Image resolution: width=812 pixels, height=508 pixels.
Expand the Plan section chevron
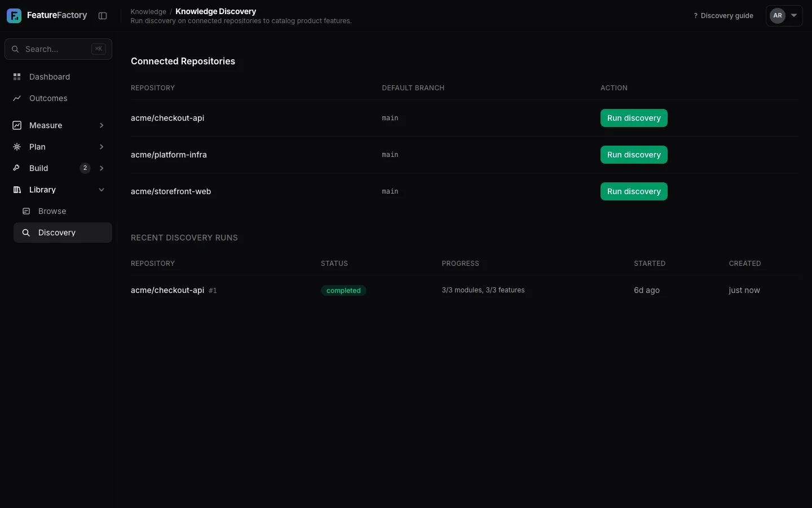(101, 147)
